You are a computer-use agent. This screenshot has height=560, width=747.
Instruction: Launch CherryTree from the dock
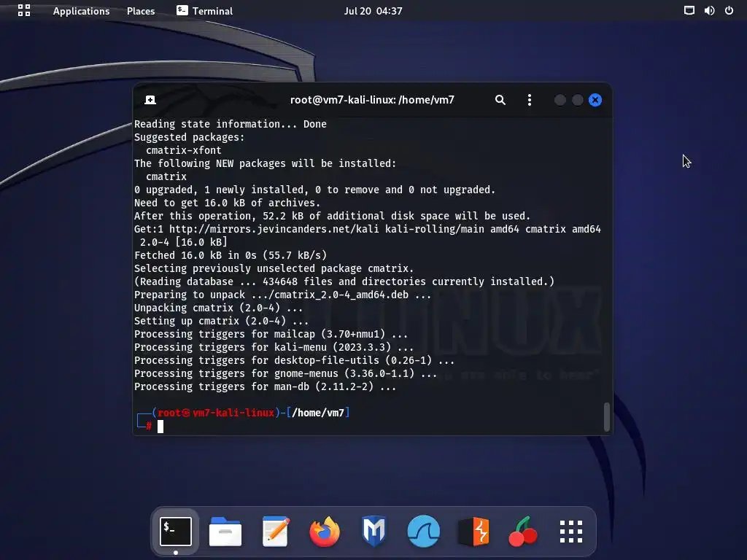tap(522, 532)
